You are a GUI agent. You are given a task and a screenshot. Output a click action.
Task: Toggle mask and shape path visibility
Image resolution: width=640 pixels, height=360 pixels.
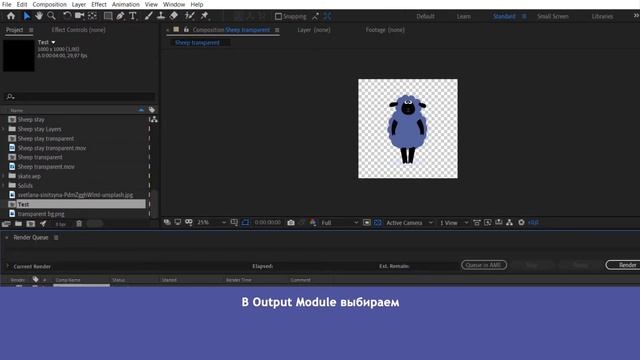[245, 222]
